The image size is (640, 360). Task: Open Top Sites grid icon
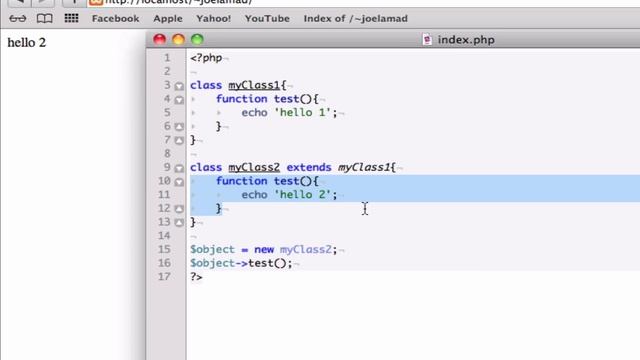71,18
